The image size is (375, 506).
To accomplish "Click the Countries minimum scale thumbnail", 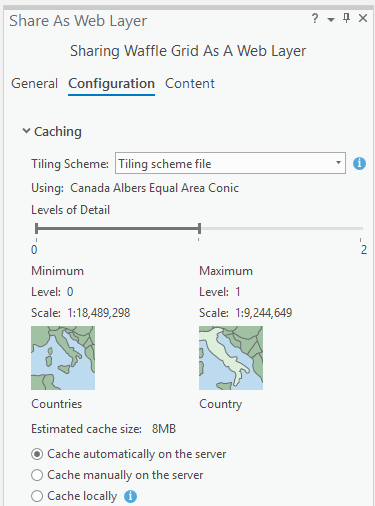I will (x=63, y=358).
